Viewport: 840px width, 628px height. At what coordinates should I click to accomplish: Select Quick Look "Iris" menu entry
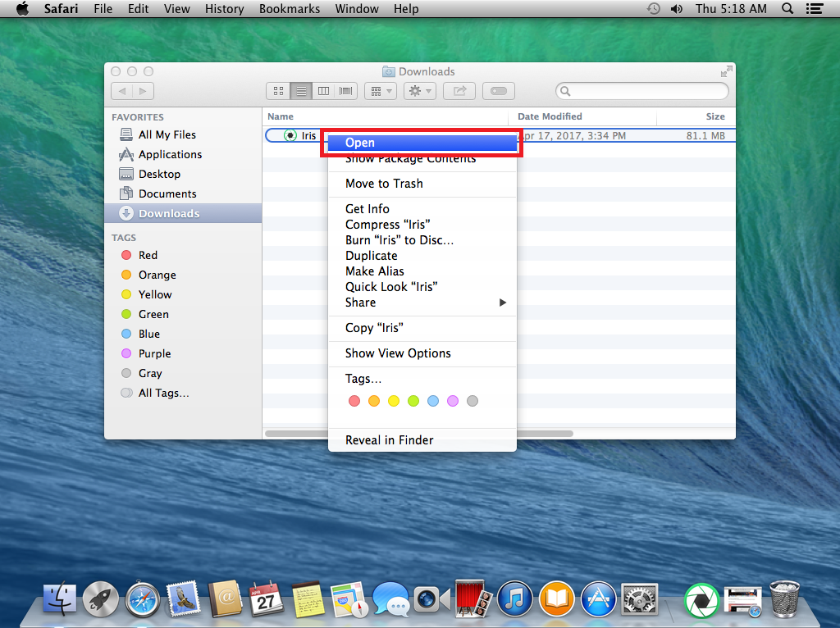click(x=422, y=287)
